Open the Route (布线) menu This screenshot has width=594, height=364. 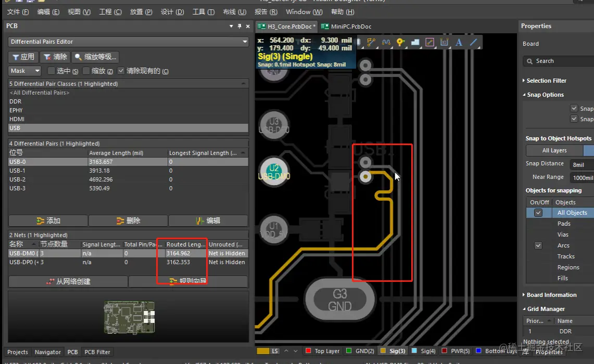pos(234,12)
